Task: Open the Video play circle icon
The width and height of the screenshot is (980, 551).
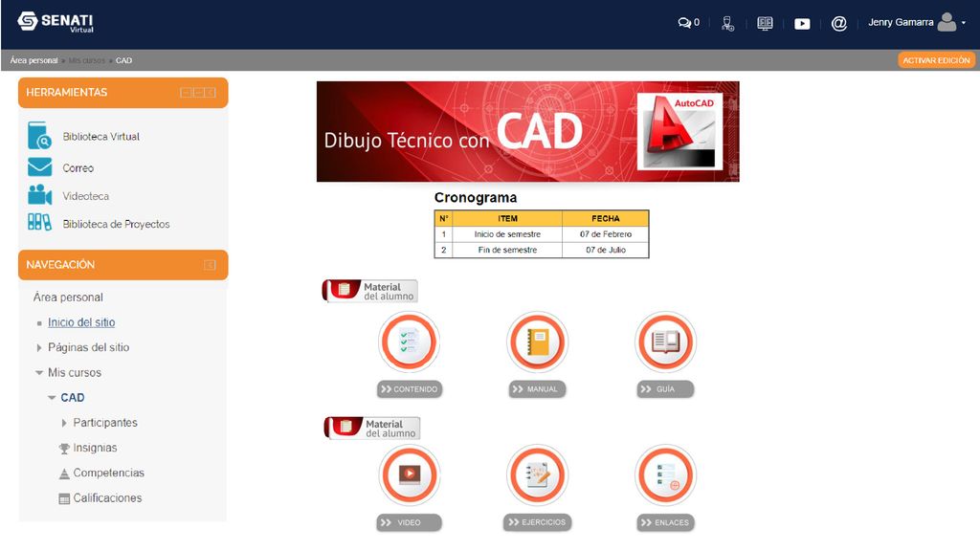Action: pos(410,474)
